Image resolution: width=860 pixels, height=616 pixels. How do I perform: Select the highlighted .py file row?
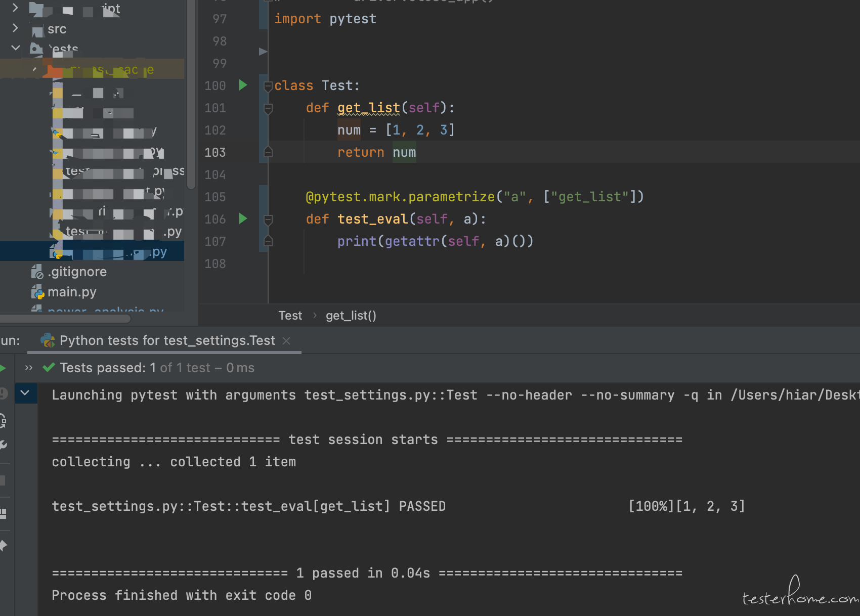pos(92,251)
